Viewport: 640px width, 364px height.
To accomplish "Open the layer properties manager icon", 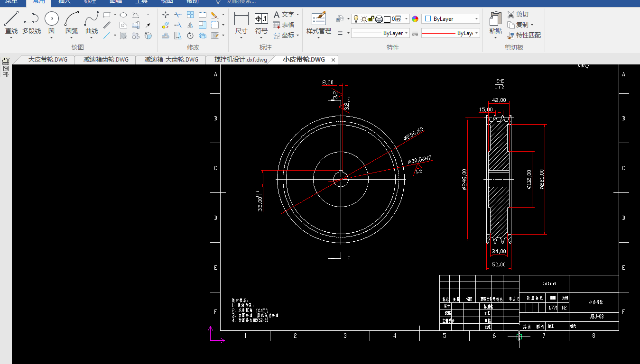I will [340, 19].
